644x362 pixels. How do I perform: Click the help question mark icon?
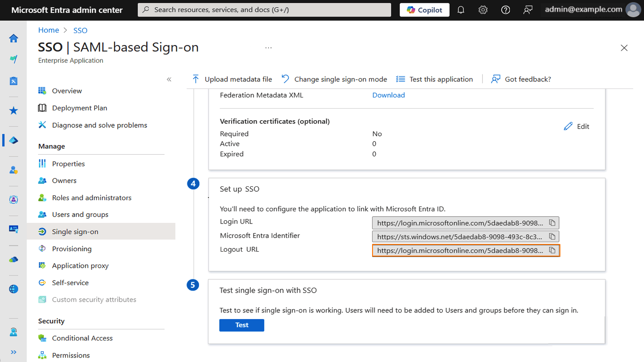(505, 9)
